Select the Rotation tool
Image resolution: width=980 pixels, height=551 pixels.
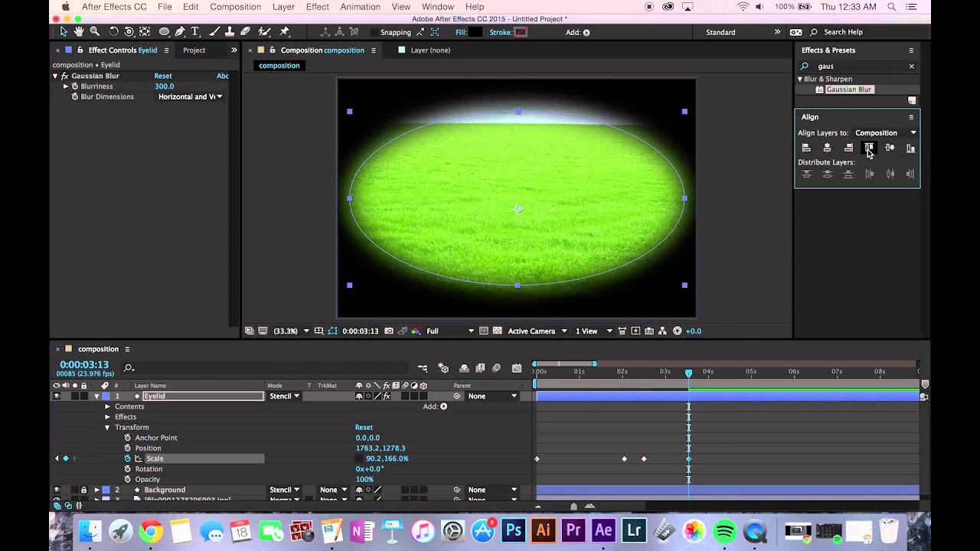pyautogui.click(x=113, y=31)
